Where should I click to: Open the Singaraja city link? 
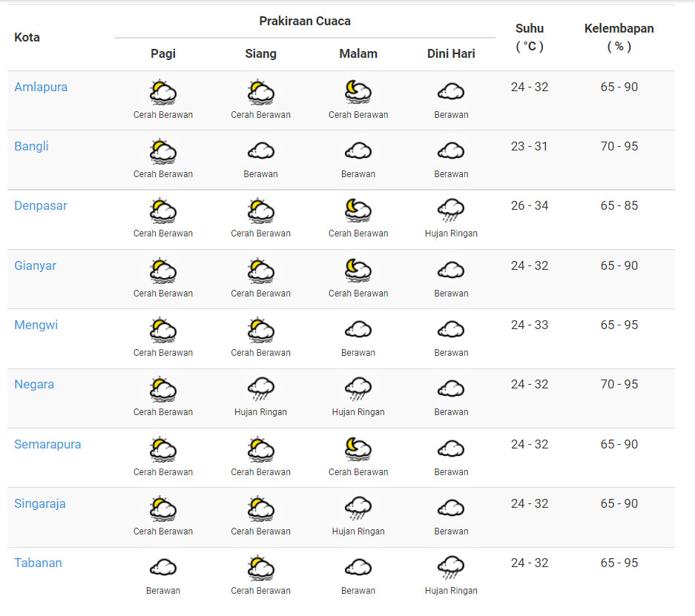(40, 503)
